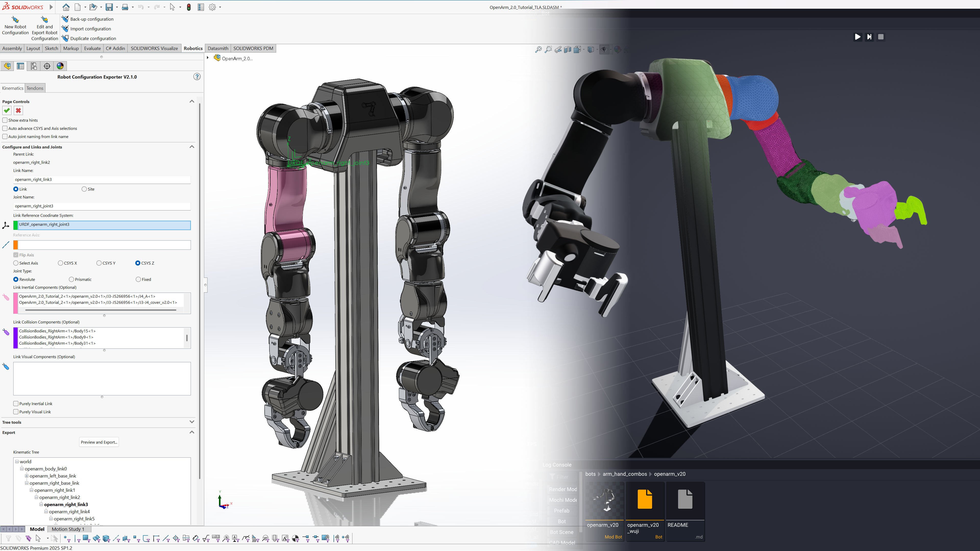Viewport: 980px width, 551px height.
Task: Stop the simulation with the Stop button
Action: (x=881, y=37)
